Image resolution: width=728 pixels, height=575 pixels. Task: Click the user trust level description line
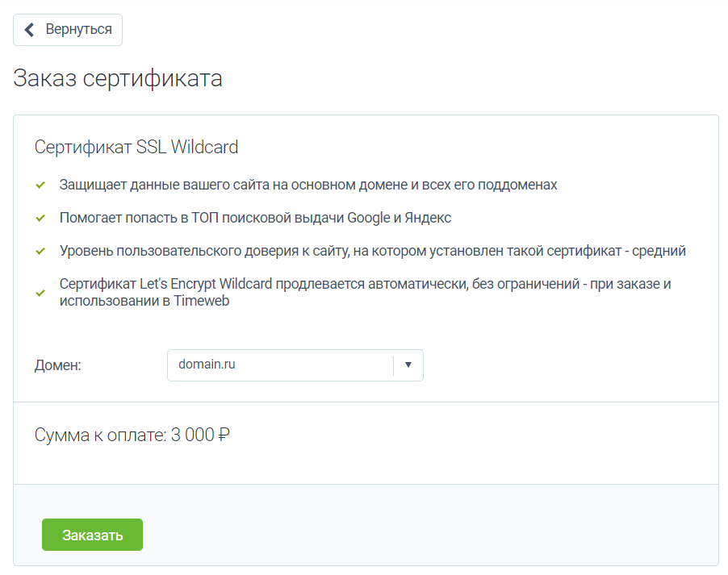(x=372, y=251)
